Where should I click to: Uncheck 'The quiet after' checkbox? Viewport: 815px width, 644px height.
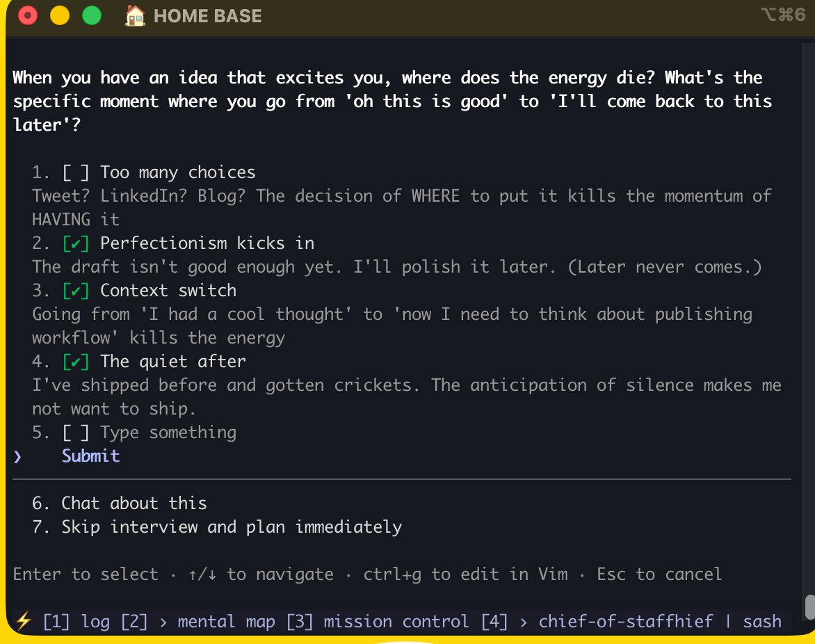tap(75, 361)
